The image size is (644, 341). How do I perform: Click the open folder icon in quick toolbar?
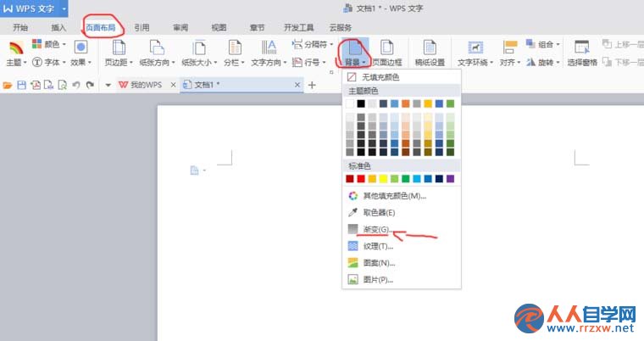pyautogui.click(x=8, y=85)
